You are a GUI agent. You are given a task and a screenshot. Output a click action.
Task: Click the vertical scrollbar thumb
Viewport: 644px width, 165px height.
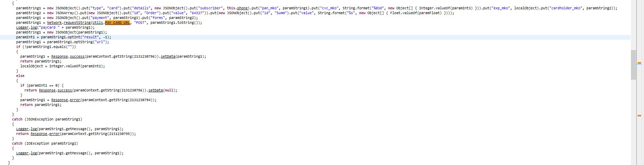point(633,65)
